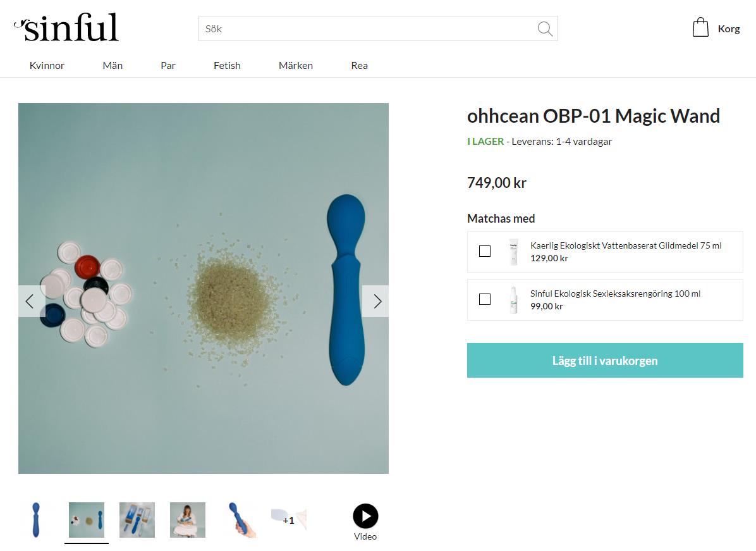Tick the Sinful Sexleksaksrengöring 100 ml checkbox

tap(485, 299)
